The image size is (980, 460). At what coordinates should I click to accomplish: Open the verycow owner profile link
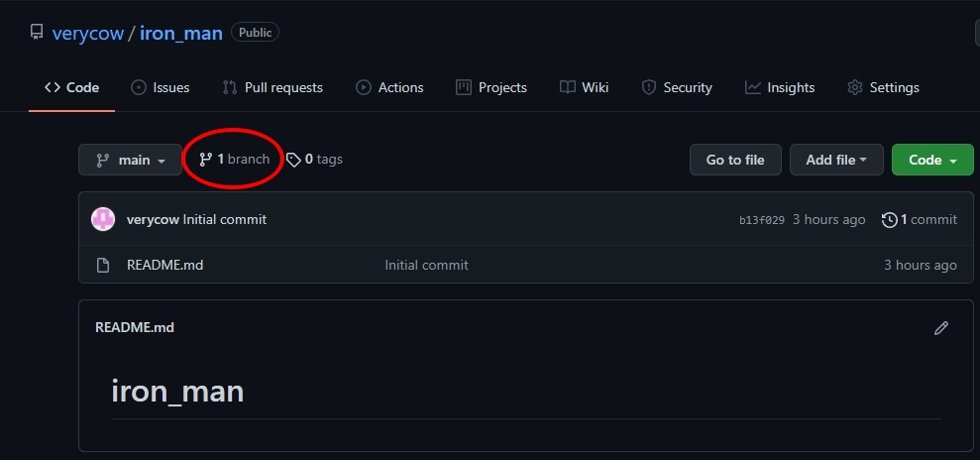[87, 33]
